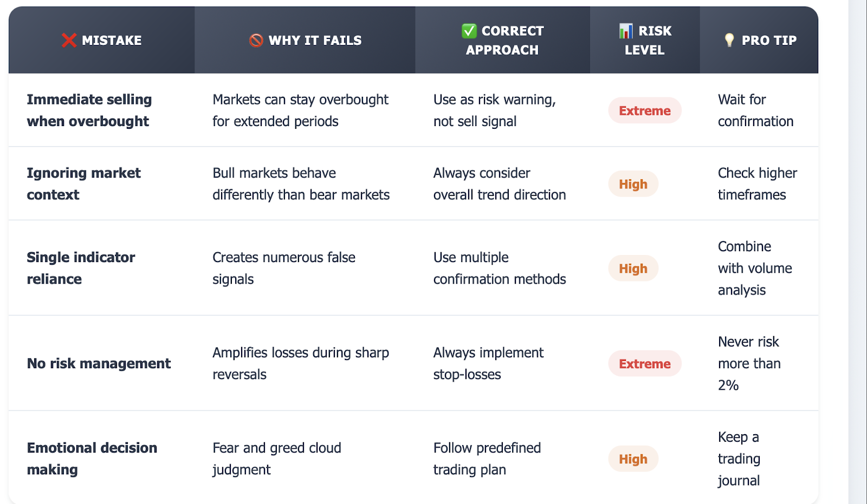The height and width of the screenshot is (504, 867).
Task: Select the WHY IT FAILS column header
Action: point(305,40)
